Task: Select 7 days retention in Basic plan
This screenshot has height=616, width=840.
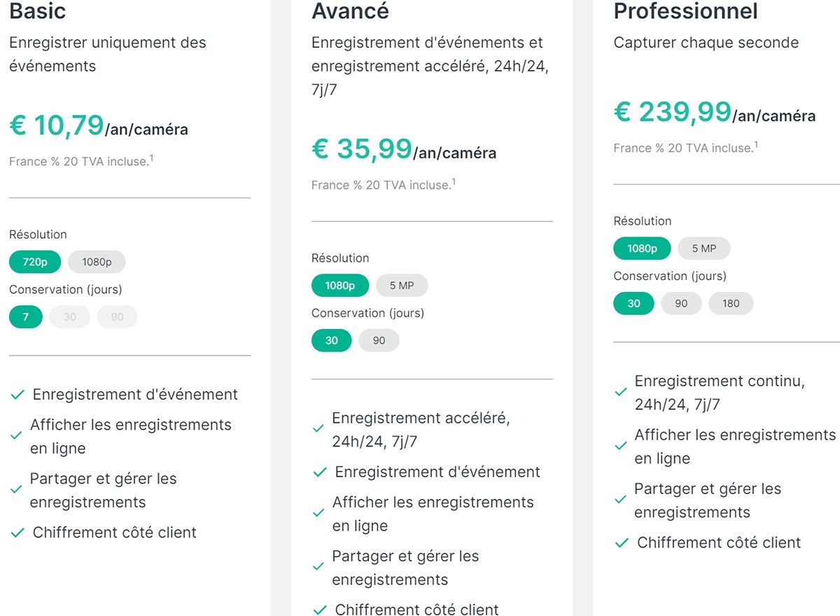Action: 26,317
